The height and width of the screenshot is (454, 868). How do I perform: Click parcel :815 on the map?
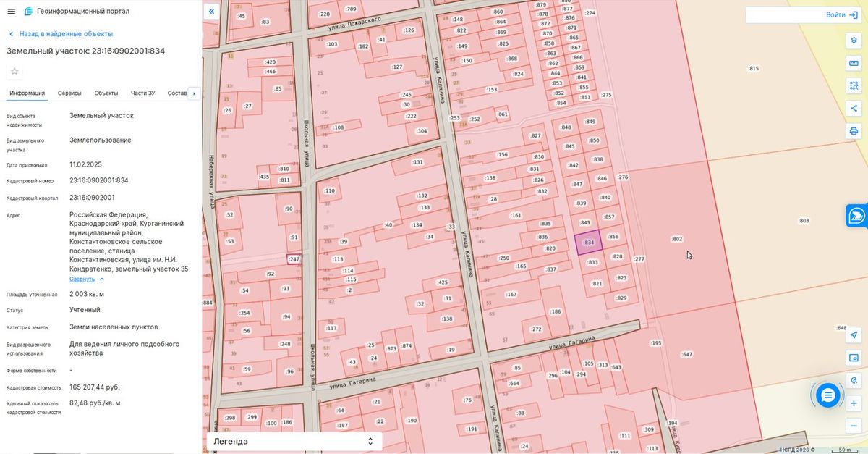pos(753,68)
